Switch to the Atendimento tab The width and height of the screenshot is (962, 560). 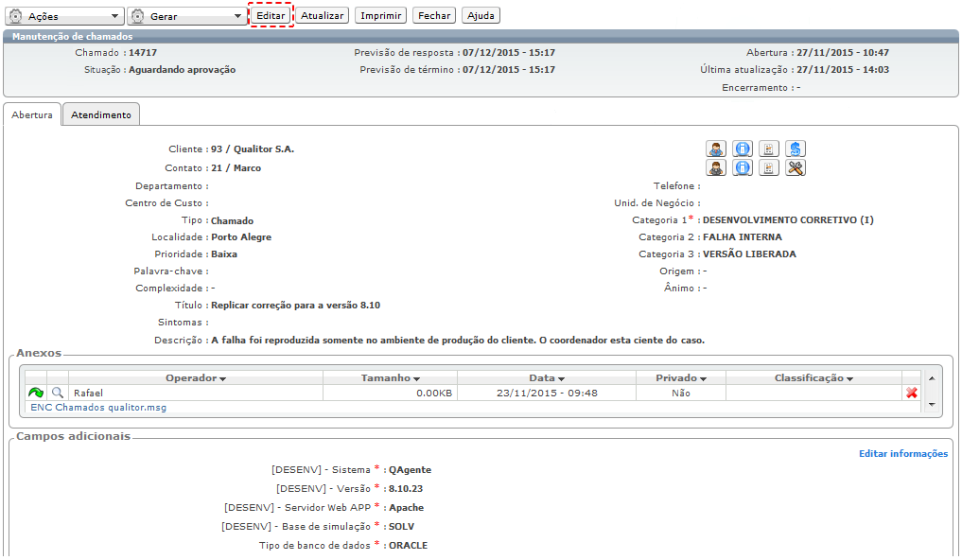(101, 114)
